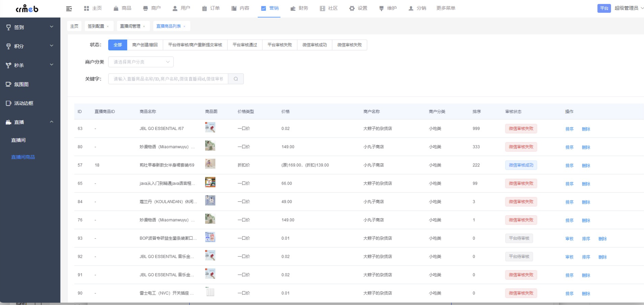Screen dimensions: 644x305
Task: Open the 请选择商户分类 dropdown
Action: coord(141,62)
